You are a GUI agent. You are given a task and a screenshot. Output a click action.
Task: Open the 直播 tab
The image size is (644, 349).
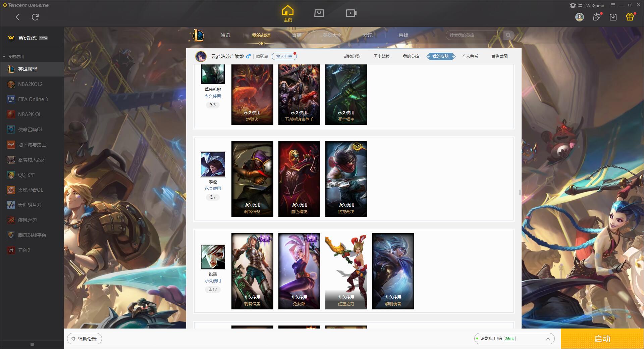coord(297,35)
